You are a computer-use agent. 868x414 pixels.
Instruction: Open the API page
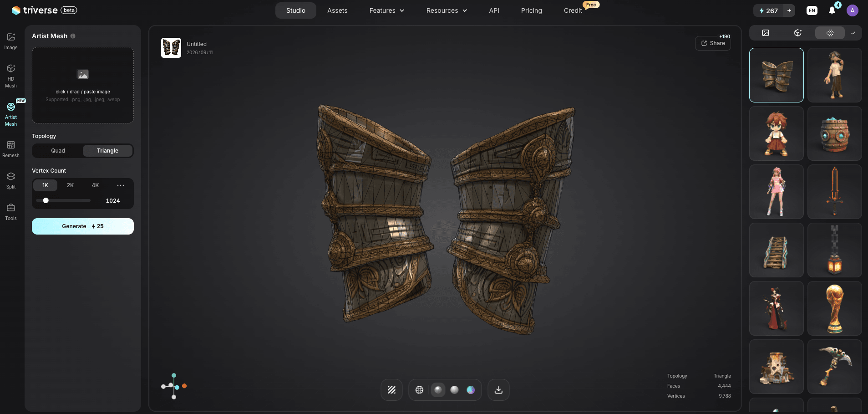(494, 10)
